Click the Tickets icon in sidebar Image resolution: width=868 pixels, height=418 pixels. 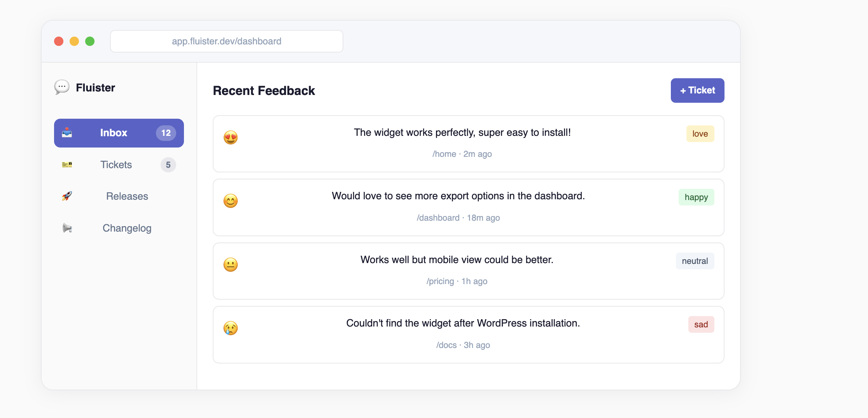[67, 165]
